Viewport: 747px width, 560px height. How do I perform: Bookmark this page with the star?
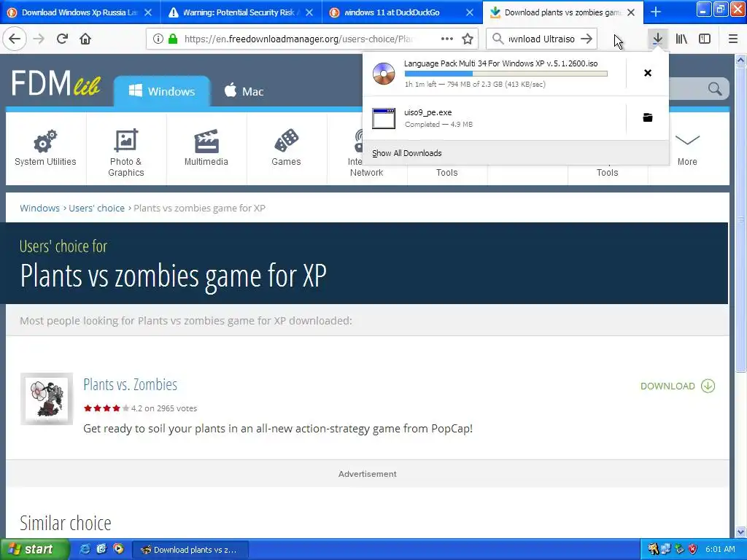coord(468,39)
